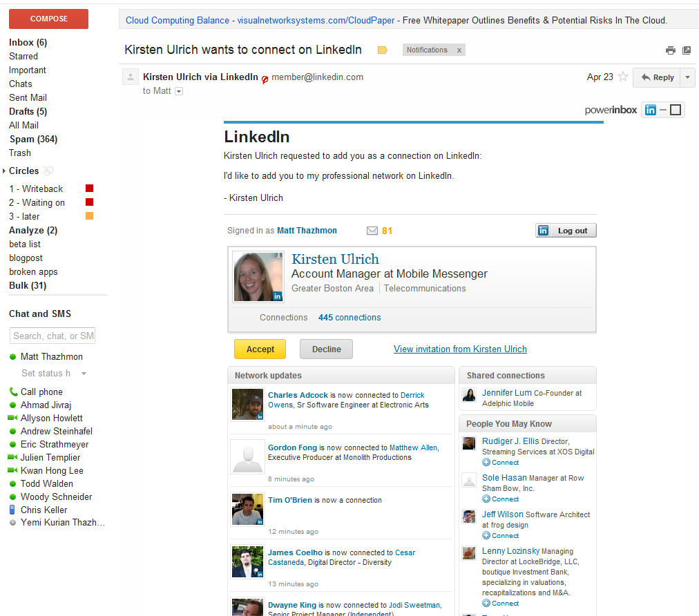Image resolution: width=699 pixels, height=616 pixels.
Task: Minimize the PowerInbox panel
Action: tap(663, 110)
